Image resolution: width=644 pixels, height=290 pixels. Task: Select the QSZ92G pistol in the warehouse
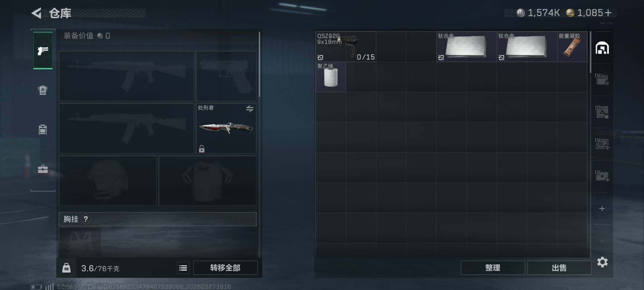tap(346, 46)
